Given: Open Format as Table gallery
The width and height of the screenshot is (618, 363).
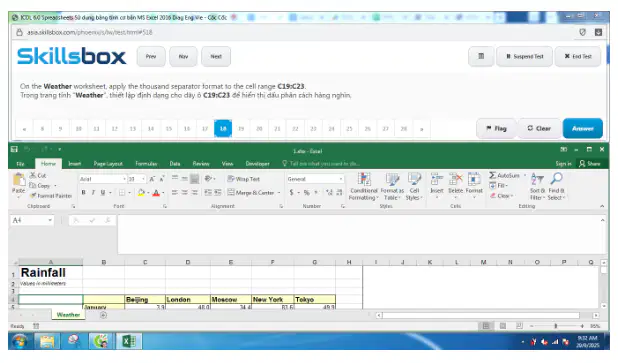Looking at the screenshot, I should pos(392,186).
